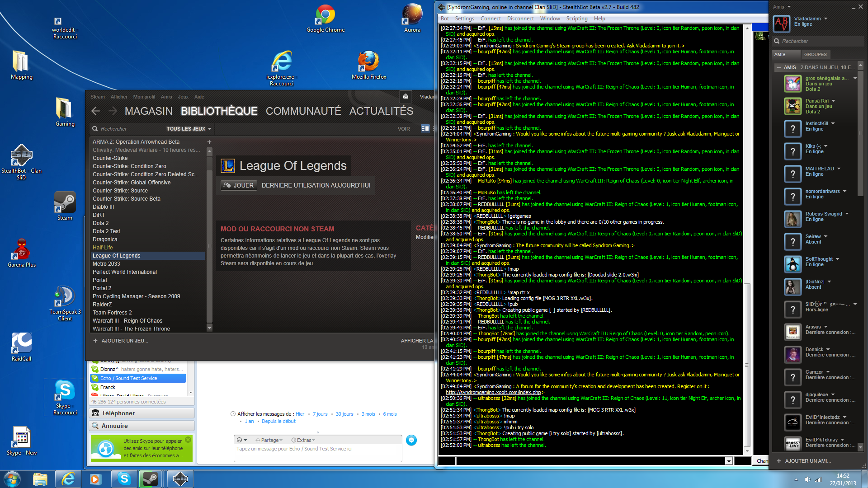This screenshot has height=488, width=868.
Task: Open the COMMUNAUTÉ tab in Steam
Action: click(303, 111)
